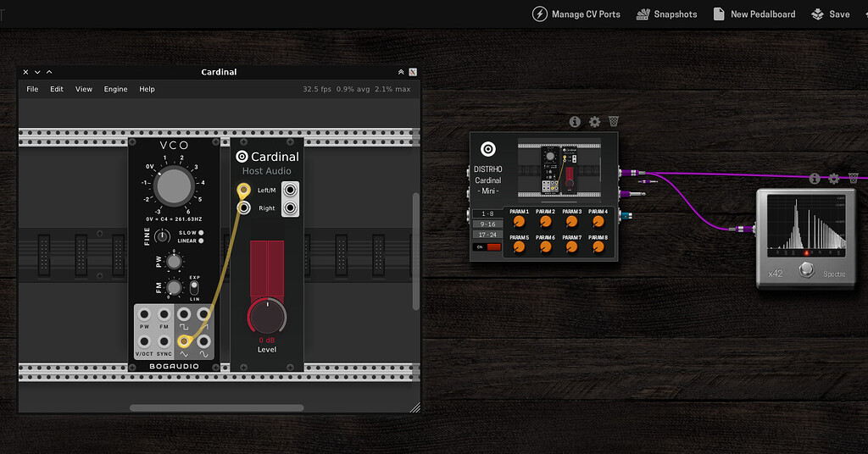This screenshot has width=868, height=454.
Task: Click the up chevron in Cardinal title bar
Action: [x=49, y=72]
